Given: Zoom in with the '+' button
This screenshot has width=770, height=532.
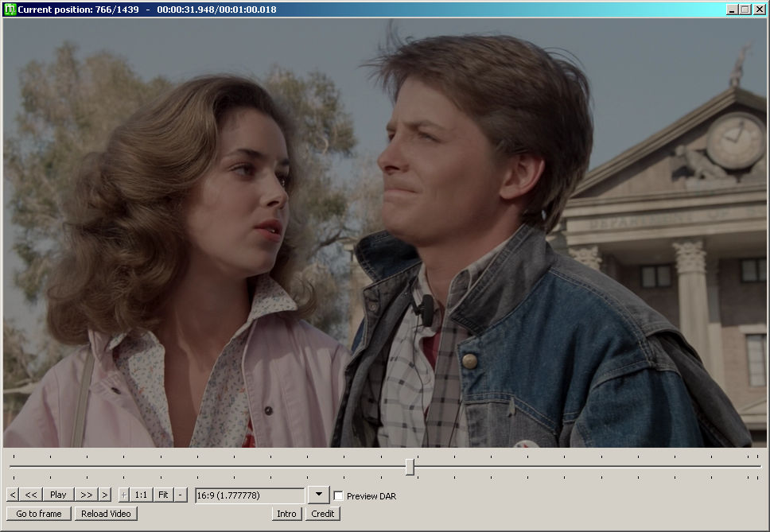Looking at the screenshot, I should coord(124,495).
